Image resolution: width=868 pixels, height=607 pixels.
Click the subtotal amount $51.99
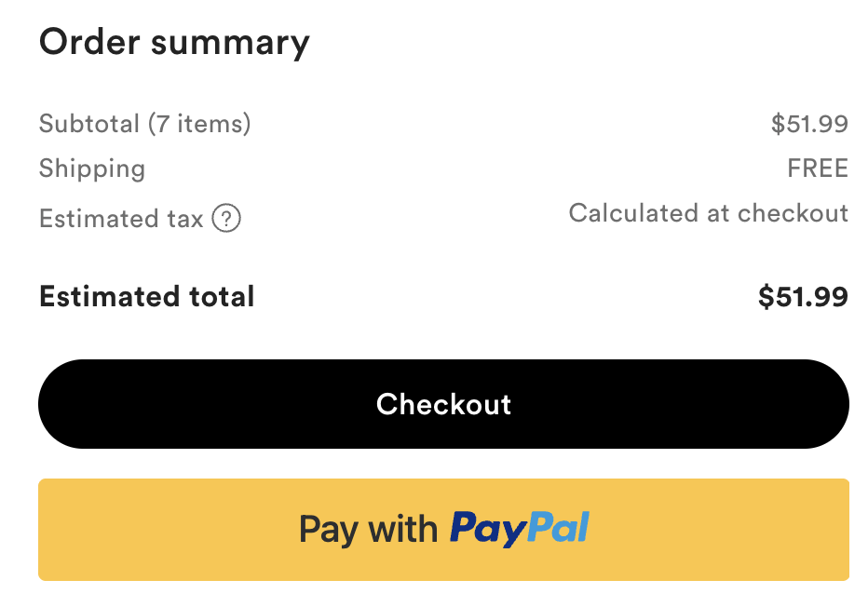(809, 123)
